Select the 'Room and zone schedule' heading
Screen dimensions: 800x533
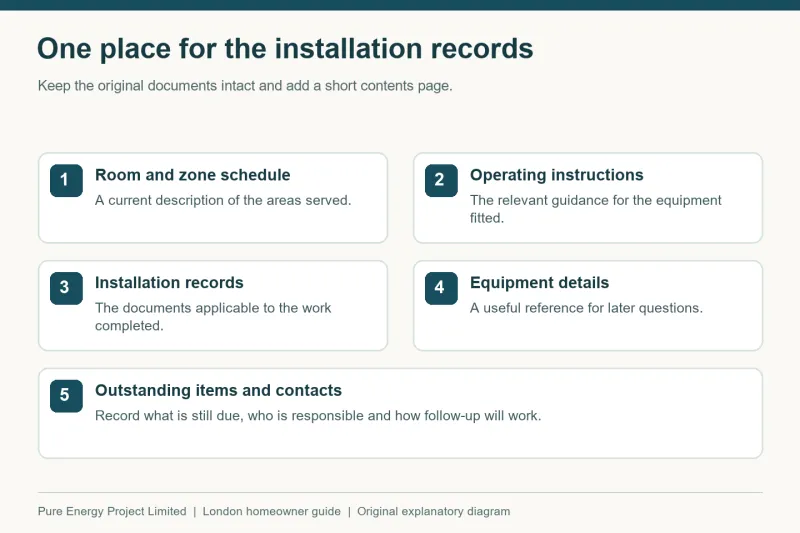192,175
